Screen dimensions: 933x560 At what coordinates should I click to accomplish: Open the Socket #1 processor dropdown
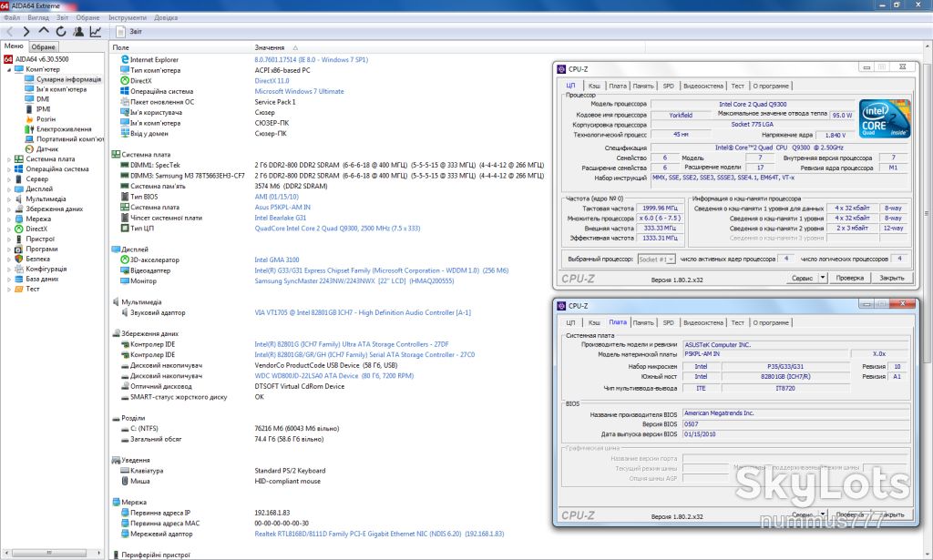click(x=656, y=260)
